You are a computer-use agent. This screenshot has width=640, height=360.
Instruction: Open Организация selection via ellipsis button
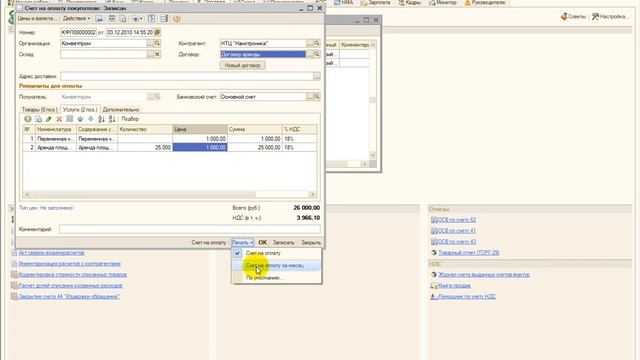(150, 43)
